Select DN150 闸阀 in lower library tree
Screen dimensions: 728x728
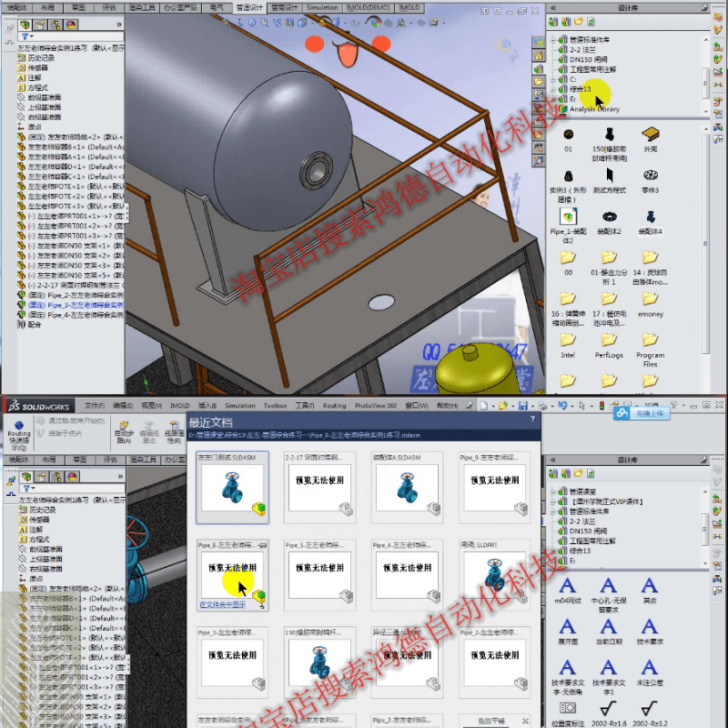(588, 531)
